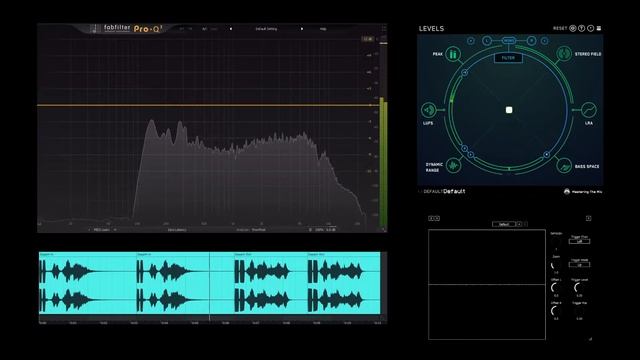Open the Dynamic Range icon in Levels
Image resolution: width=640 pixels, height=360 pixels.
pyautogui.click(x=453, y=165)
